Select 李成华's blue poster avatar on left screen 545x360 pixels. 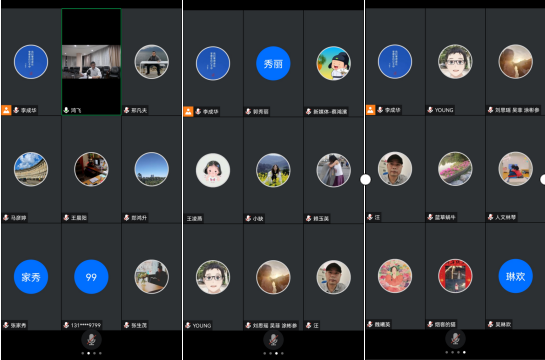pos(31,62)
